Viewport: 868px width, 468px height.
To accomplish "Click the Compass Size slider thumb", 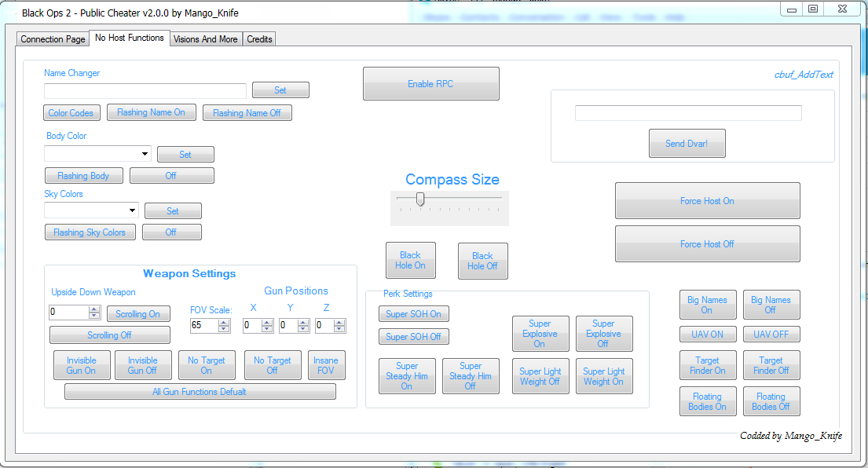I will (420, 199).
